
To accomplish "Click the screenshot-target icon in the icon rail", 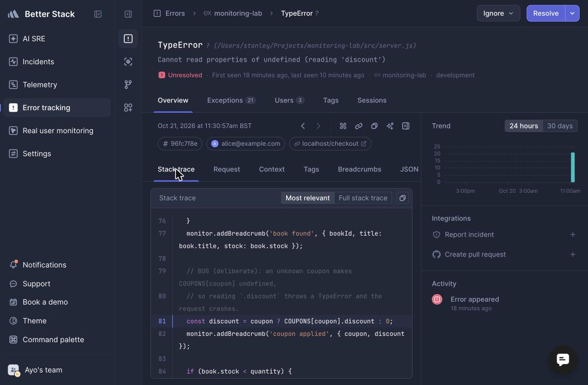I will (128, 62).
